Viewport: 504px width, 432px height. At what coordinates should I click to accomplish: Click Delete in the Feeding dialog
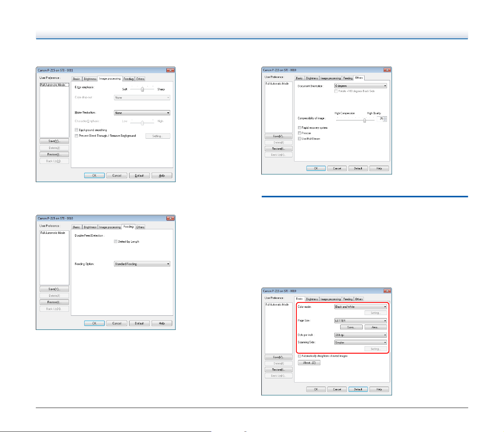[x=54, y=296]
